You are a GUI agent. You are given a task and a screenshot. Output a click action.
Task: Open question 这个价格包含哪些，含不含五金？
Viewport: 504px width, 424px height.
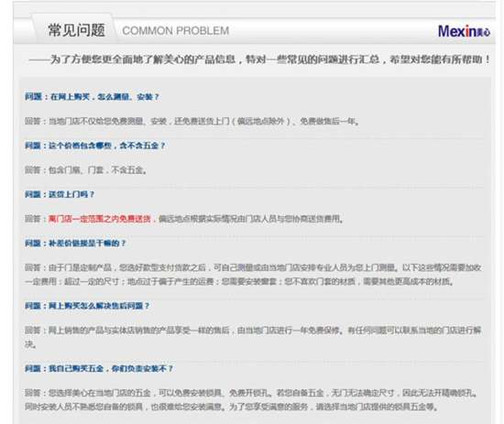coord(95,146)
